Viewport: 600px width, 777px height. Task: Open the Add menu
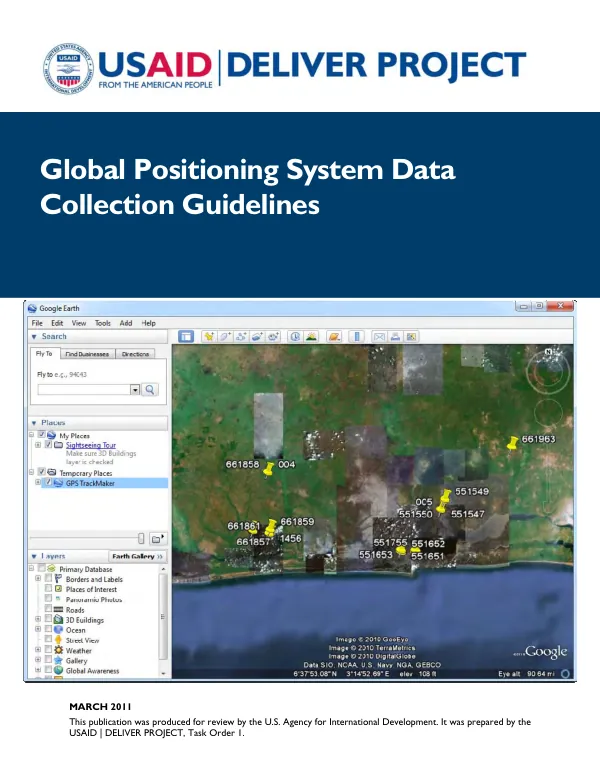click(126, 323)
